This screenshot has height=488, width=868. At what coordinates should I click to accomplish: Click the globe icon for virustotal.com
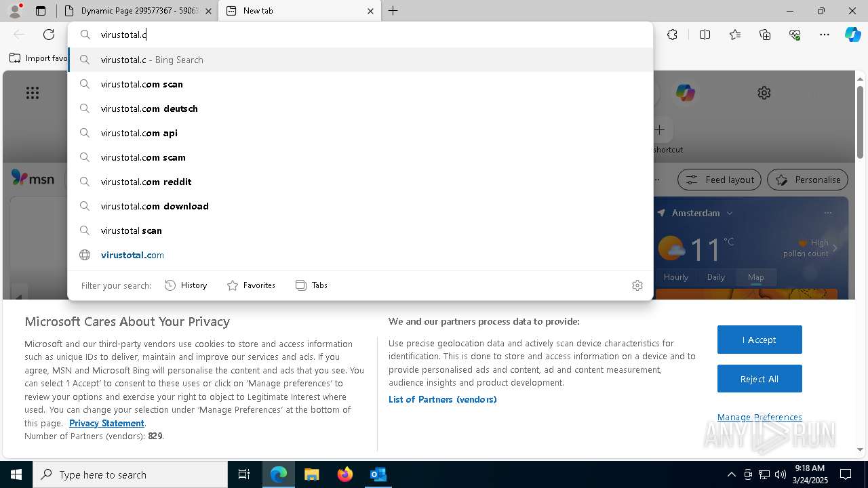[85, 255]
